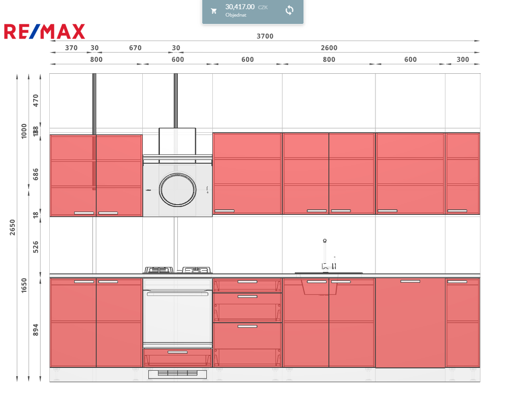Select the dishwasher front panel without shelves

click(410, 323)
